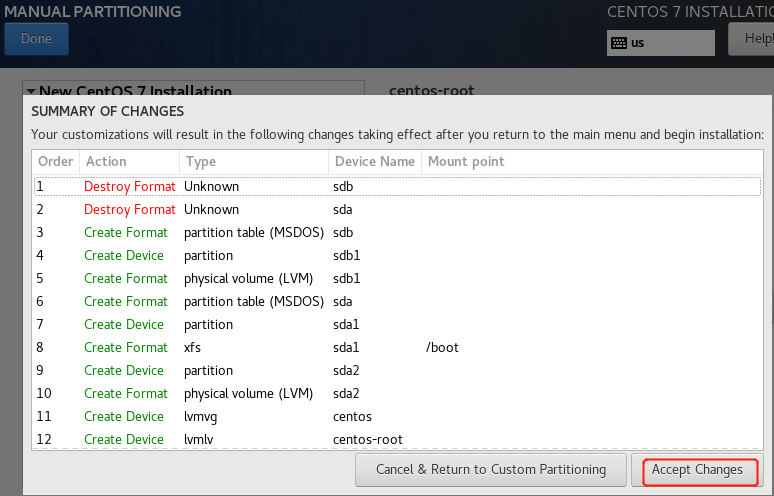Select row 10 physical volume (LVM) sda2

click(x=397, y=393)
